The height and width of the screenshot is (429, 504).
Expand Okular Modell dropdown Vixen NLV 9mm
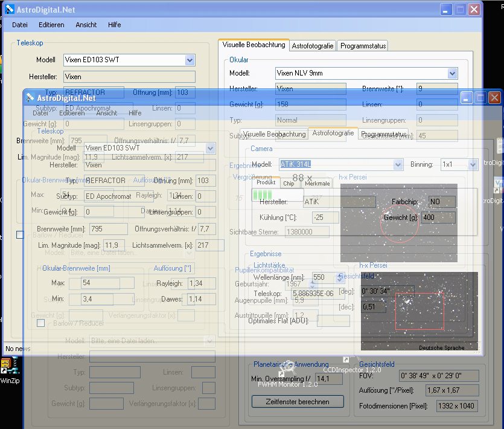[452, 74]
